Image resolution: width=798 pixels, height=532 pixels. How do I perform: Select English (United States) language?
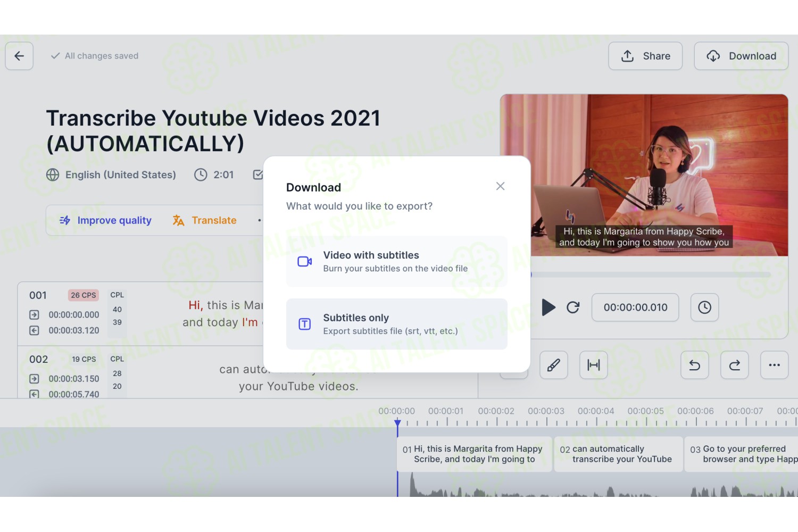pos(120,174)
